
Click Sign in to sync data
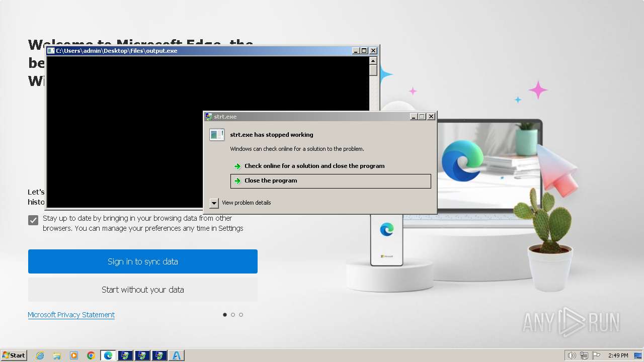point(143,261)
